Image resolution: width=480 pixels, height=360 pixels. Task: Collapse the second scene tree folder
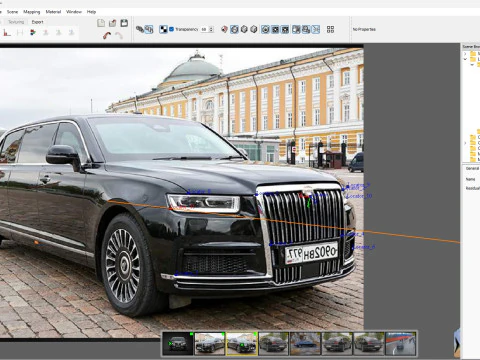pyautogui.click(x=465, y=59)
